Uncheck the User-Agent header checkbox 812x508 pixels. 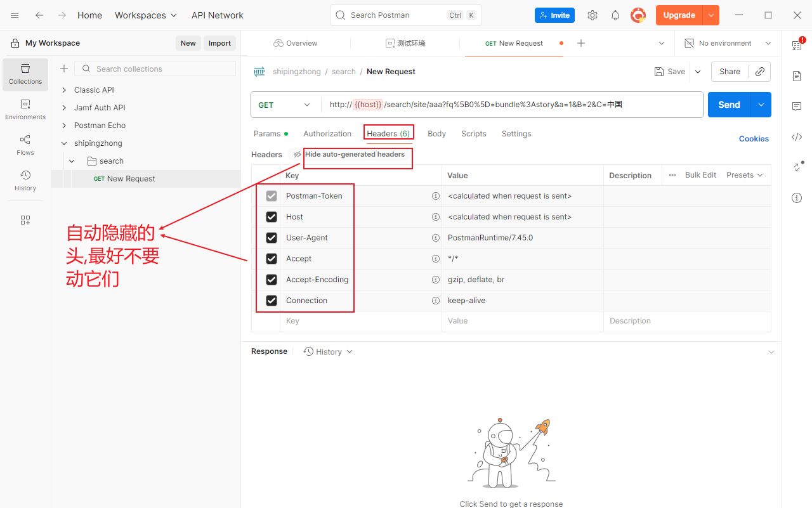point(272,238)
